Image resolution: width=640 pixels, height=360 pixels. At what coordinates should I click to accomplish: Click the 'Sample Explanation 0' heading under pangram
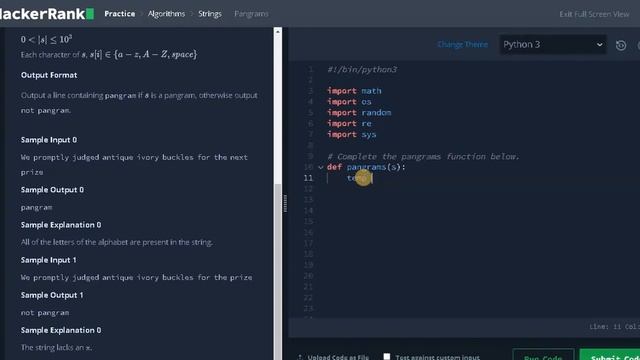pyautogui.click(x=61, y=225)
